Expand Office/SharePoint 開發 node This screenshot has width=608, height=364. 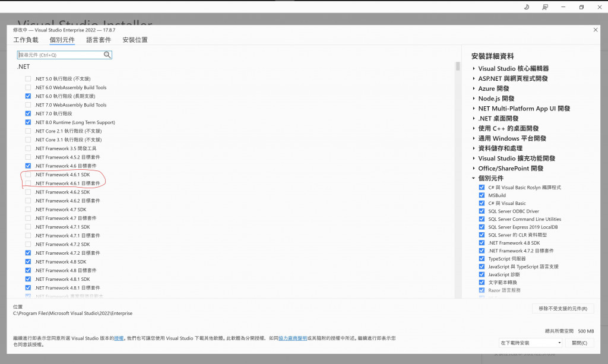pyautogui.click(x=474, y=168)
